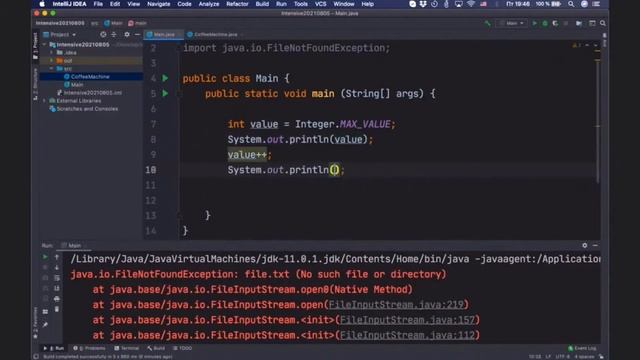This screenshot has height=360, width=640.
Task: Open FileInputStream.java:157 stack trace link
Action: (407, 320)
